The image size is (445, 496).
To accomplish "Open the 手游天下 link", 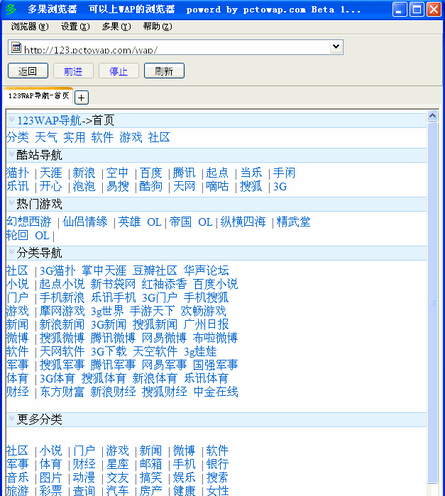I will [x=152, y=311].
